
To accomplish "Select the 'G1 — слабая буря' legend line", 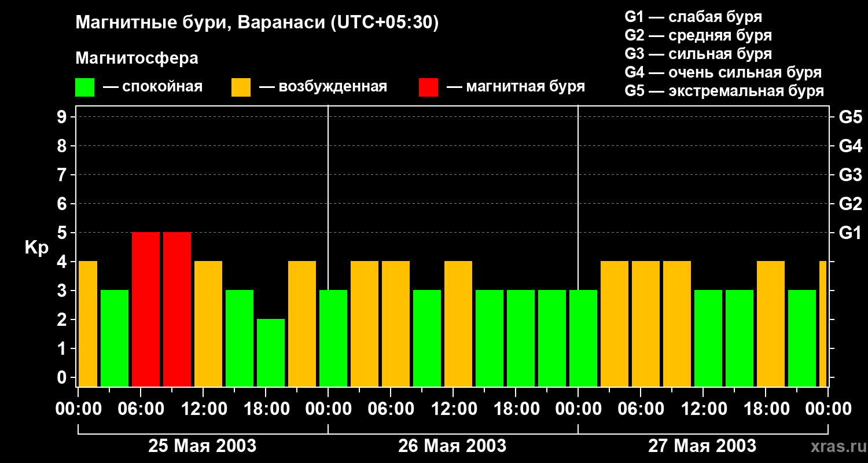I will point(693,17).
